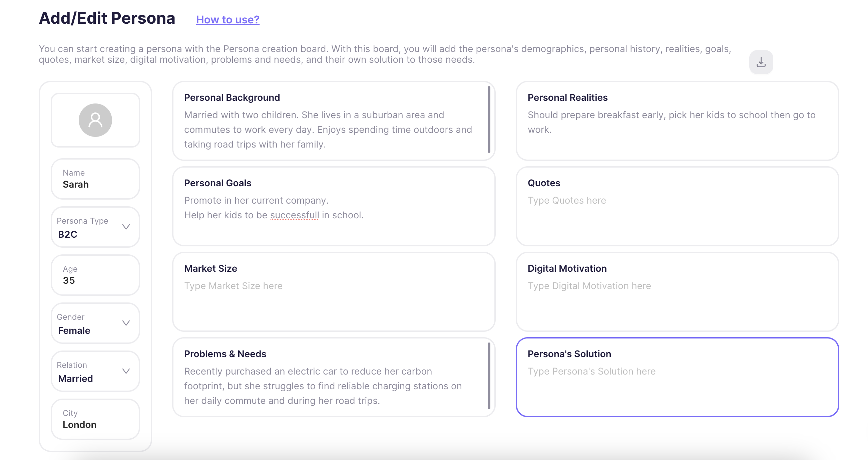Click the Problems & Needs card scrollbar
The width and height of the screenshot is (868, 460).
(x=489, y=376)
